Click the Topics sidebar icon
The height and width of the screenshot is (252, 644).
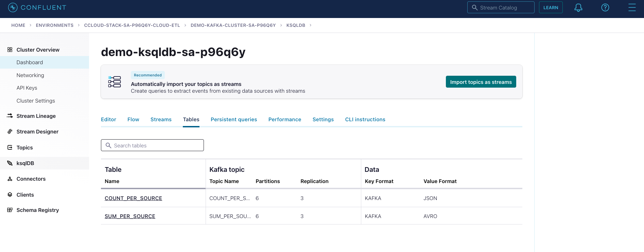10,147
